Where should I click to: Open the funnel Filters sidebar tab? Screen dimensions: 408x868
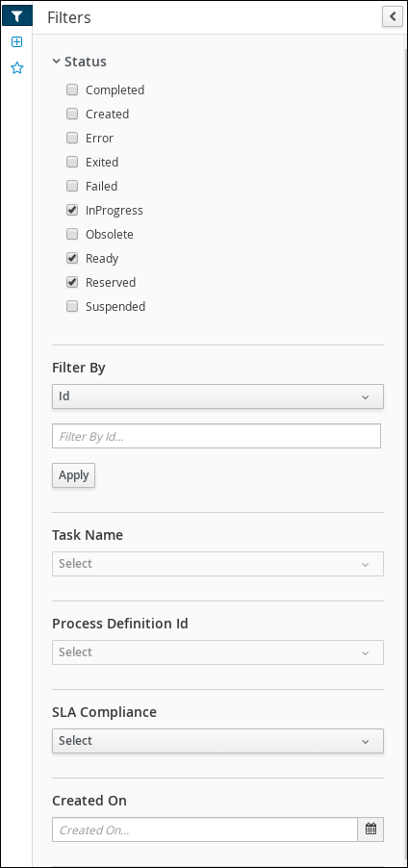pyautogui.click(x=17, y=17)
